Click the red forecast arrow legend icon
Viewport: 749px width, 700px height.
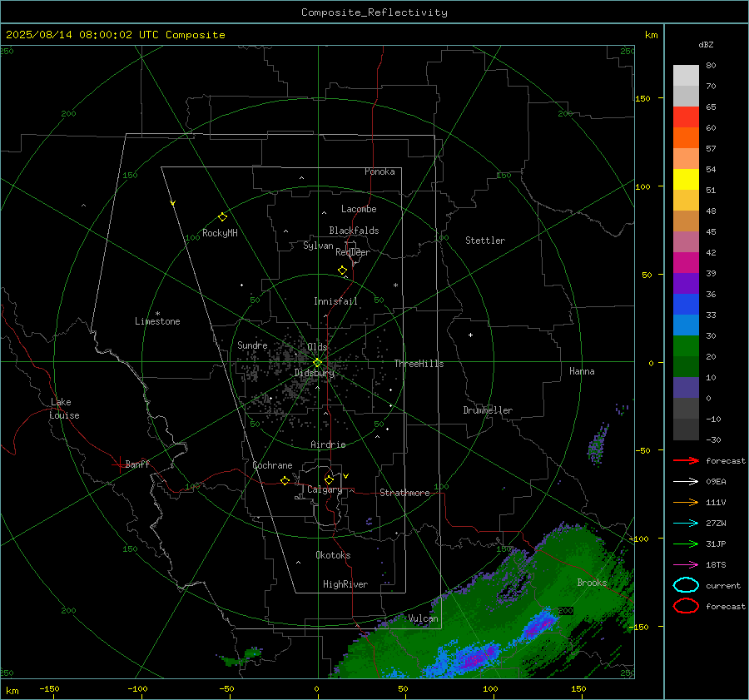coord(686,460)
